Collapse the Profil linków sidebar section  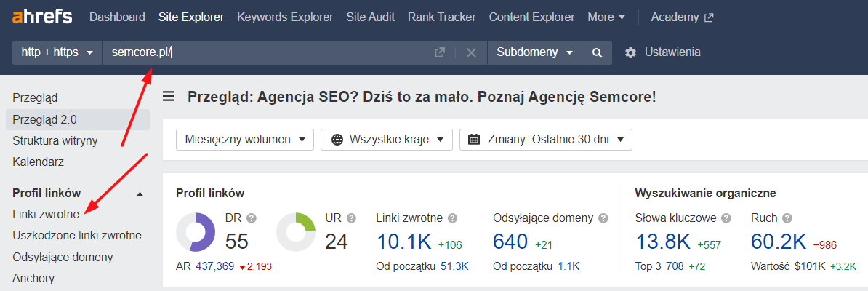(x=140, y=194)
